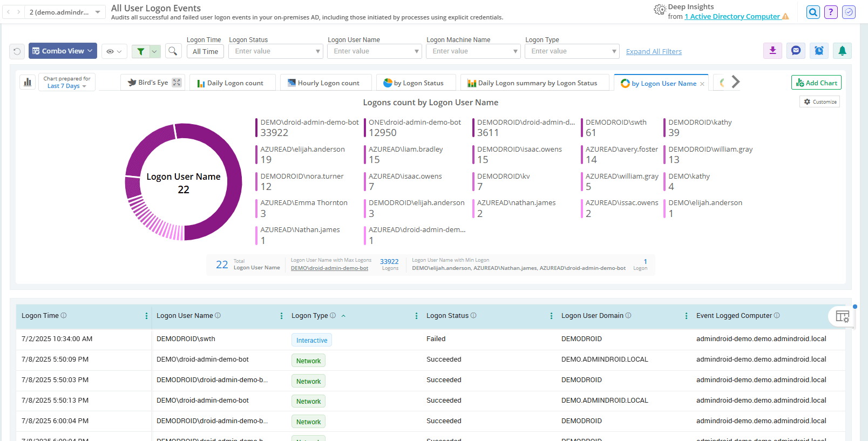Open the purple help question mark icon

point(831,12)
